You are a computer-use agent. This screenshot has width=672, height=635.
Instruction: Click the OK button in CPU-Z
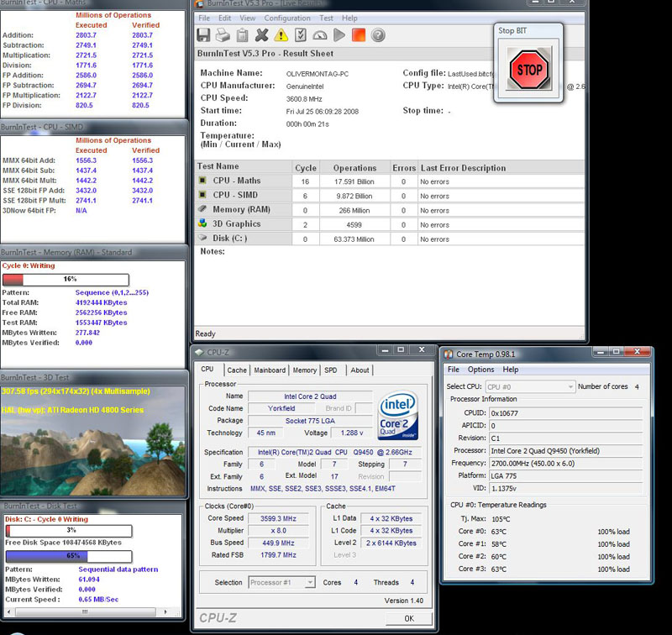click(409, 618)
